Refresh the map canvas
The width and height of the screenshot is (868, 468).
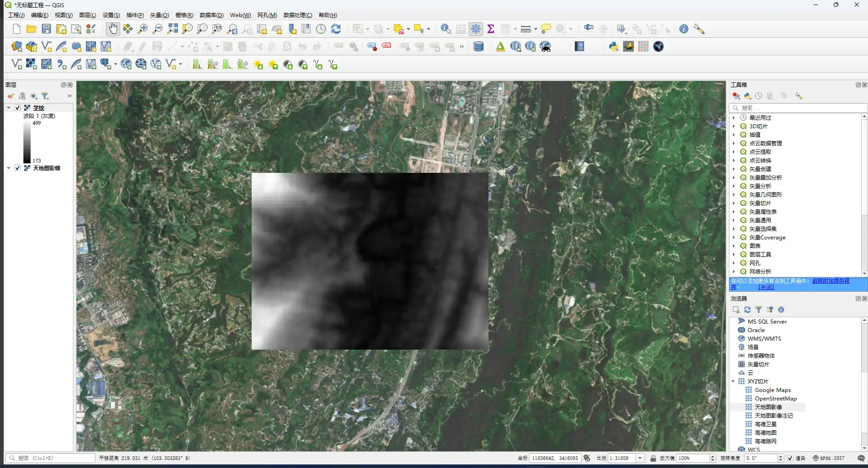tap(336, 29)
